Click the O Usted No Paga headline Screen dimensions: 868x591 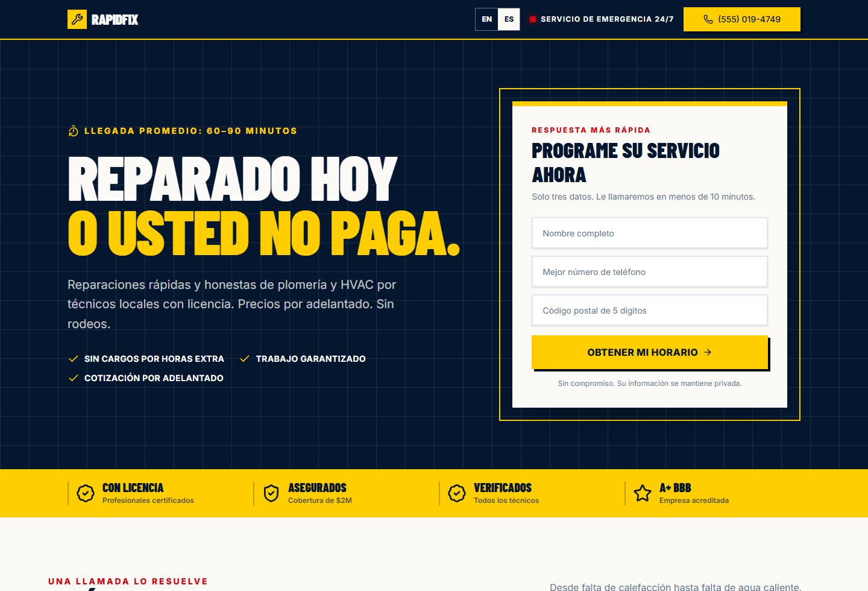[x=264, y=233]
